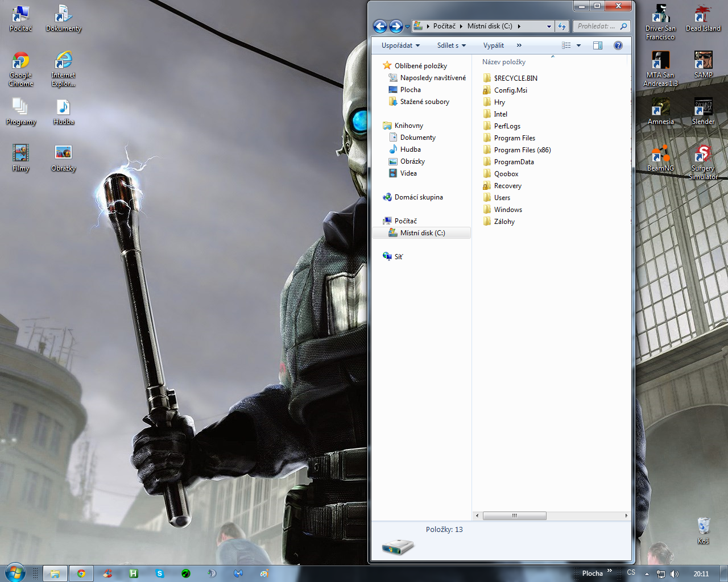Open the Sdílet s dropdown menu
Screen dimensions: 728x582
[452, 45]
